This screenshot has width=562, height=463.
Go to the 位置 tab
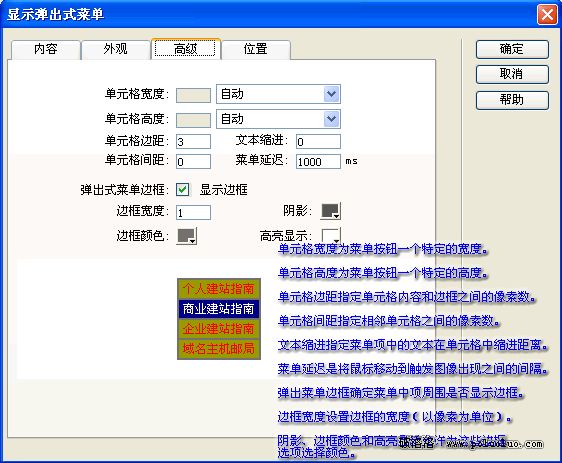click(x=256, y=49)
